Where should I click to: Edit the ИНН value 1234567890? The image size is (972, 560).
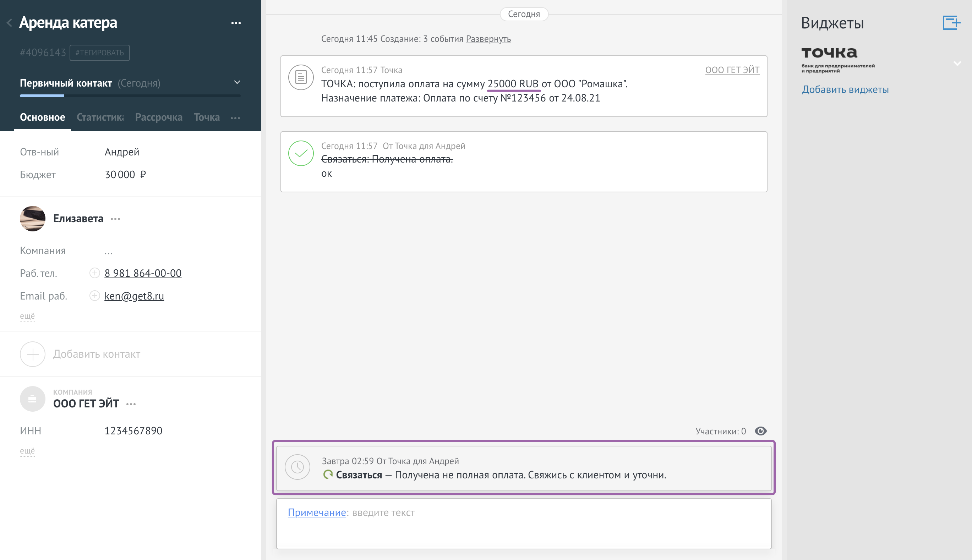133,431
